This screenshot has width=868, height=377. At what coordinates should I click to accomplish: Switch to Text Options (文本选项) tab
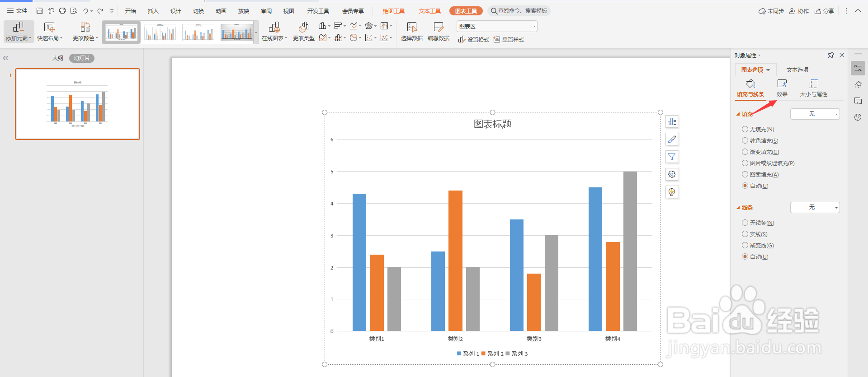coord(797,70)
